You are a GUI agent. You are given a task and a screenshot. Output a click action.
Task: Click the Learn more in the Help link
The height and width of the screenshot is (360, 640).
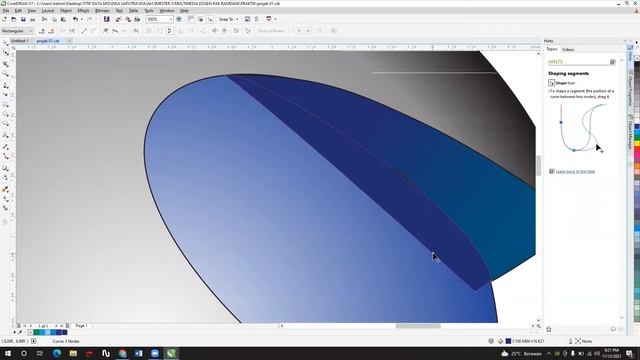tap(575, 171)
